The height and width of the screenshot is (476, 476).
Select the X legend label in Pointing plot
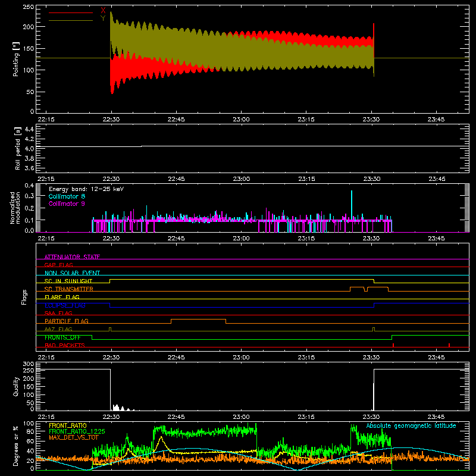click(103, 11)
